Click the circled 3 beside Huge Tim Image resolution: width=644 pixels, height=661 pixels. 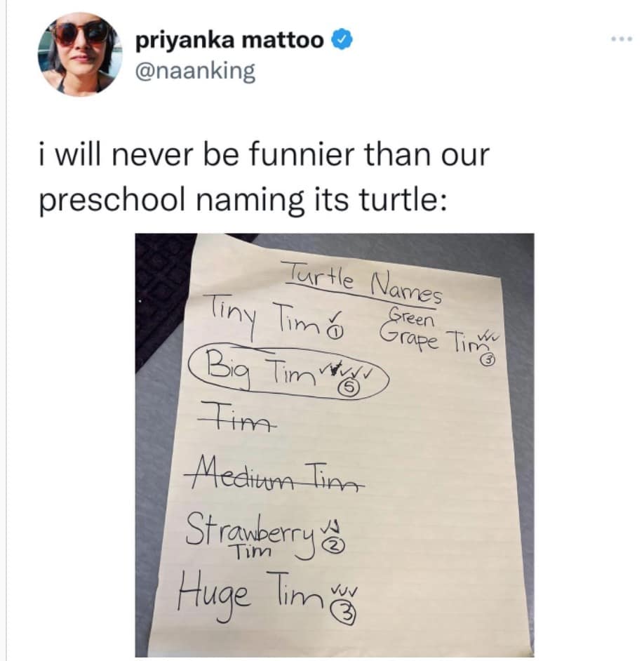point(346,613)
